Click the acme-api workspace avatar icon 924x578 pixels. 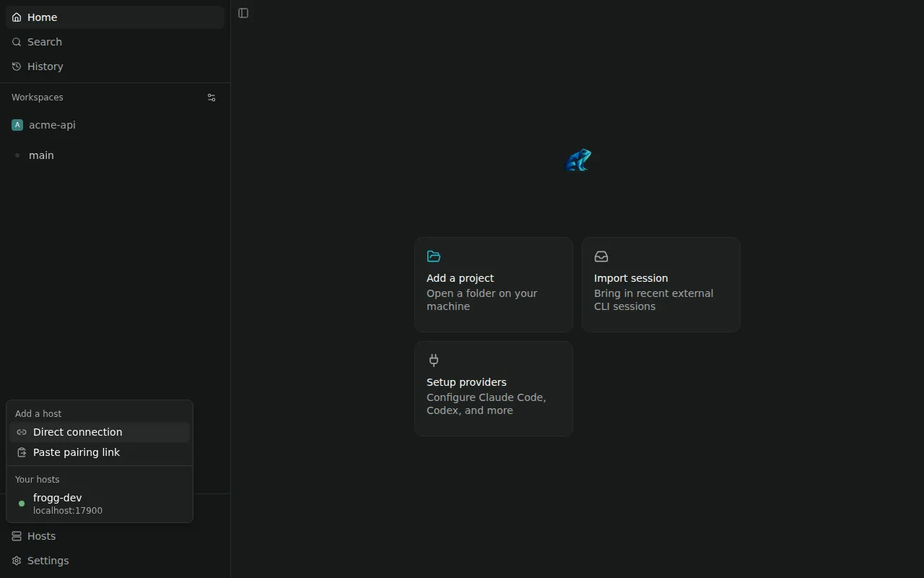pos(17,125)
